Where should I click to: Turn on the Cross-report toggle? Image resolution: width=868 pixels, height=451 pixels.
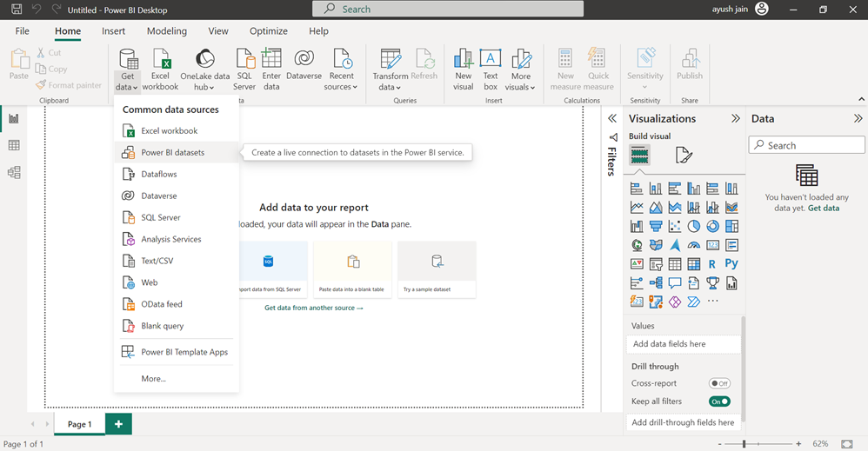click(719, 383)
